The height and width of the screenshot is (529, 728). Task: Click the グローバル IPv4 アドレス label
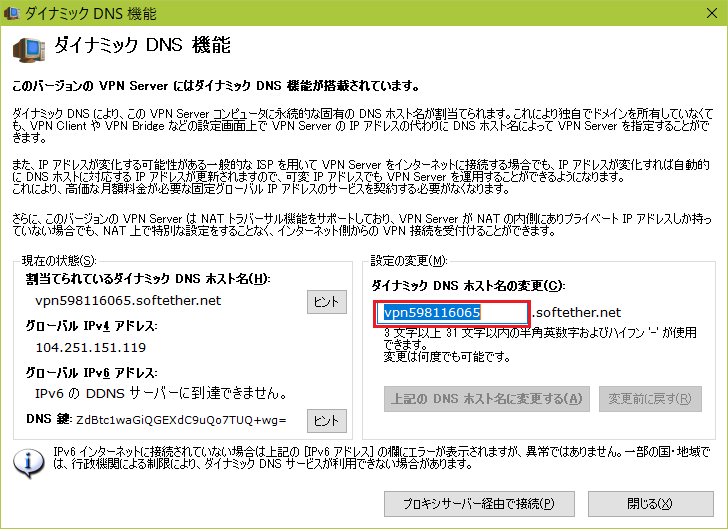pos(91,326)
